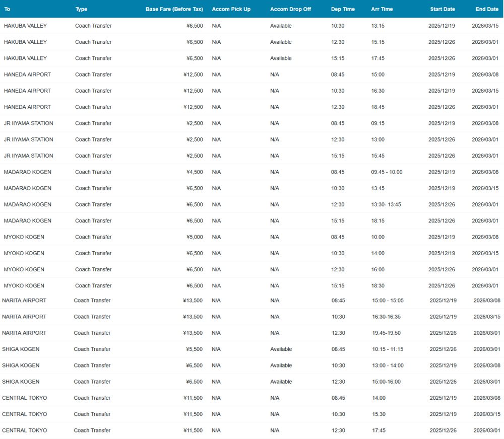Image resolution: width=504 pixels, height=439 pixels.
Task: Click the Accom Drop Off column header
Action: [290, 9]
